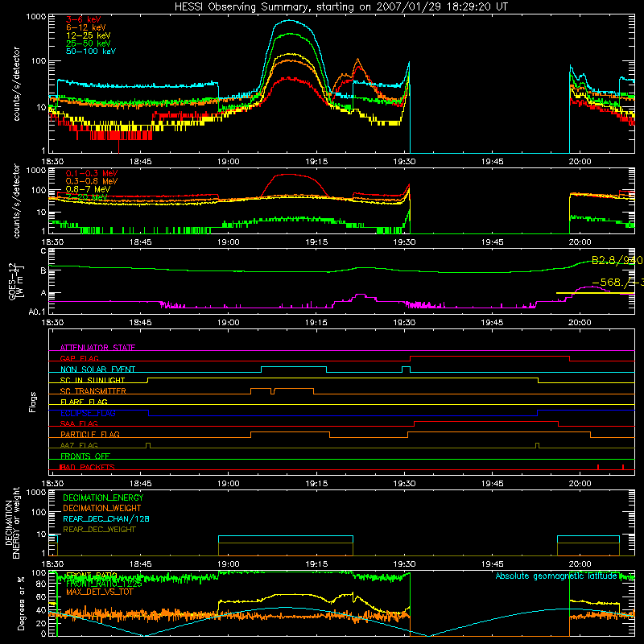The height and width of the screenshot is (644, 644).
Task: Click the yellow GOES flare bar near 20:00
Action: [x=595, y=293]
